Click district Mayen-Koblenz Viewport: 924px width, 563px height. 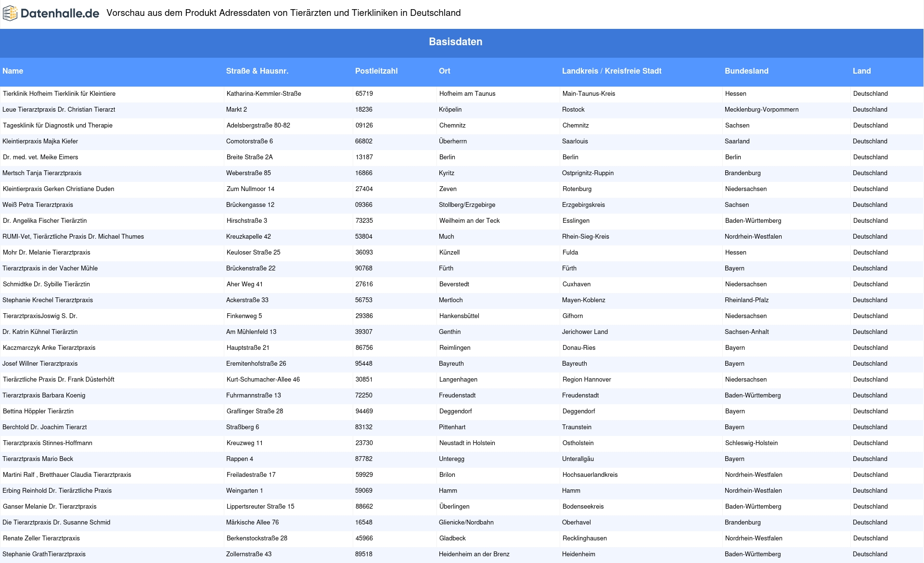584,300
